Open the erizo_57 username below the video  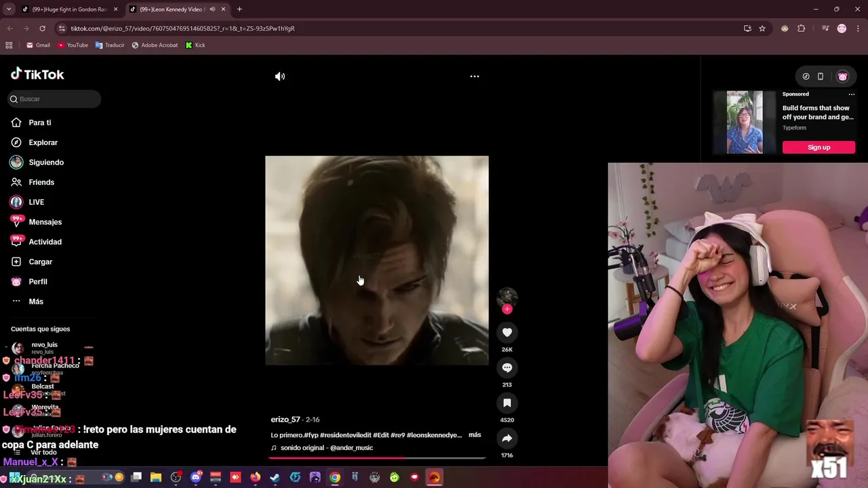(x=285, y=420)
